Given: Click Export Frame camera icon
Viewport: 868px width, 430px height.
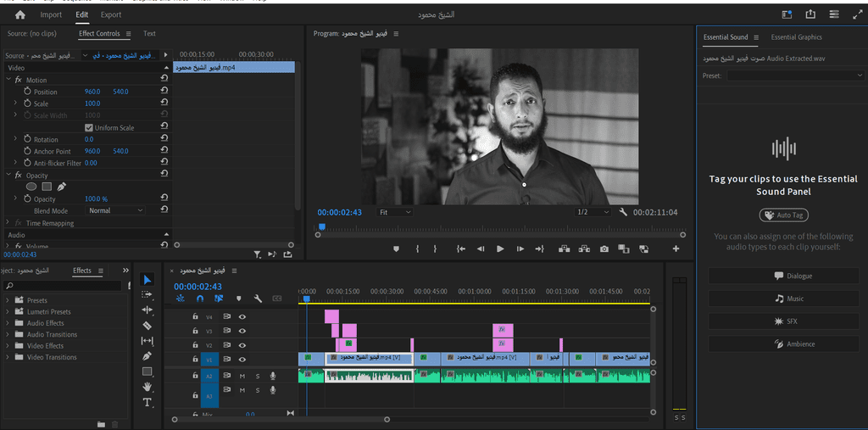Looking at the screenshot, I should click(604, 249).
